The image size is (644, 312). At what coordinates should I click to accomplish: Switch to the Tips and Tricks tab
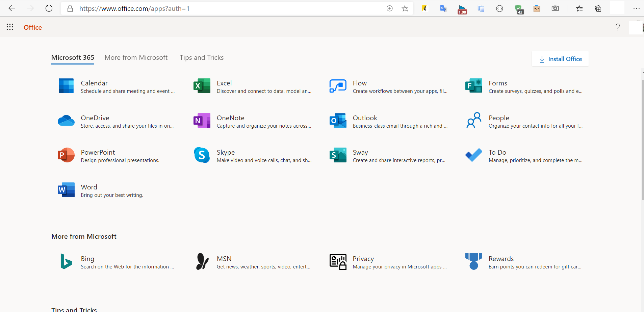[202, 57]
